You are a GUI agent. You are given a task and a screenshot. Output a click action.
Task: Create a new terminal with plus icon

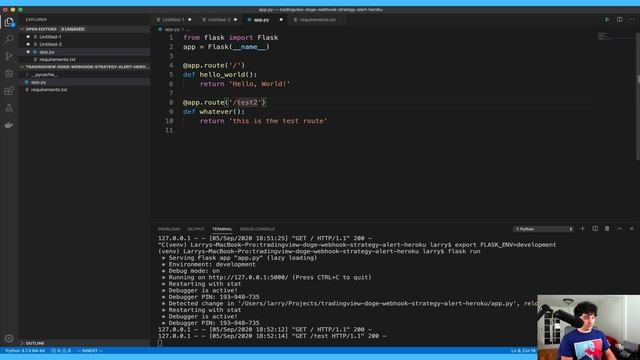pos(582,229)
